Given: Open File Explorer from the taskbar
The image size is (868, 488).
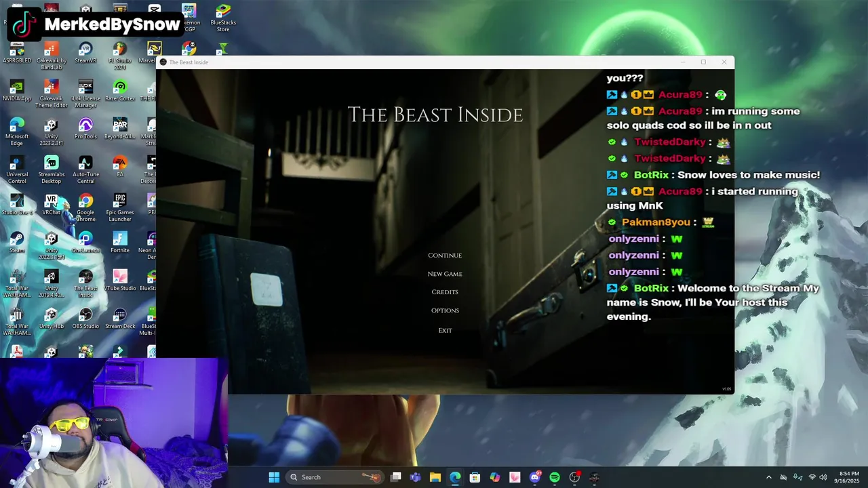Looking at the screenshot, I should coord(435,477).
